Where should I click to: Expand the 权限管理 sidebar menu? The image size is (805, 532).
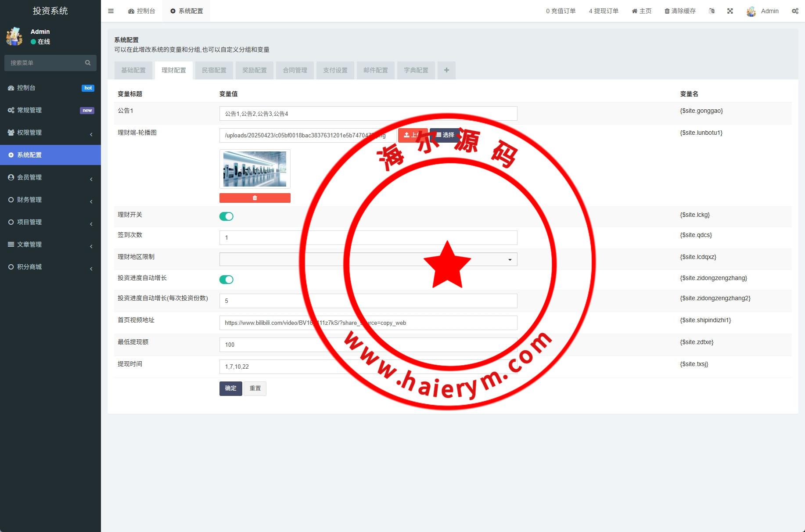50,133
